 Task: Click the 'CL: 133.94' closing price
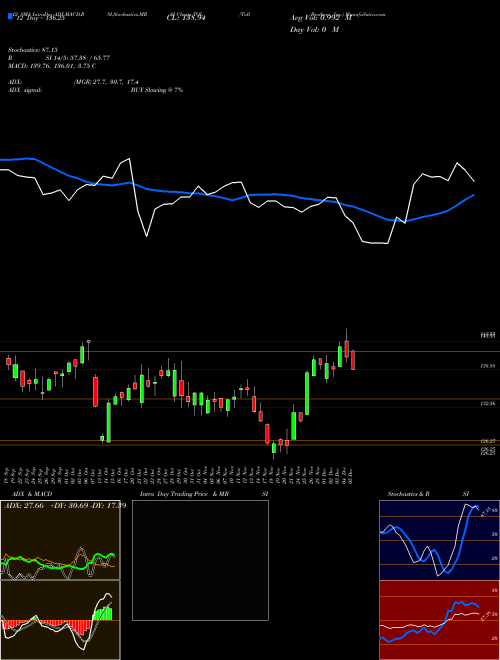pyautogui.click(x=186, y=18)
